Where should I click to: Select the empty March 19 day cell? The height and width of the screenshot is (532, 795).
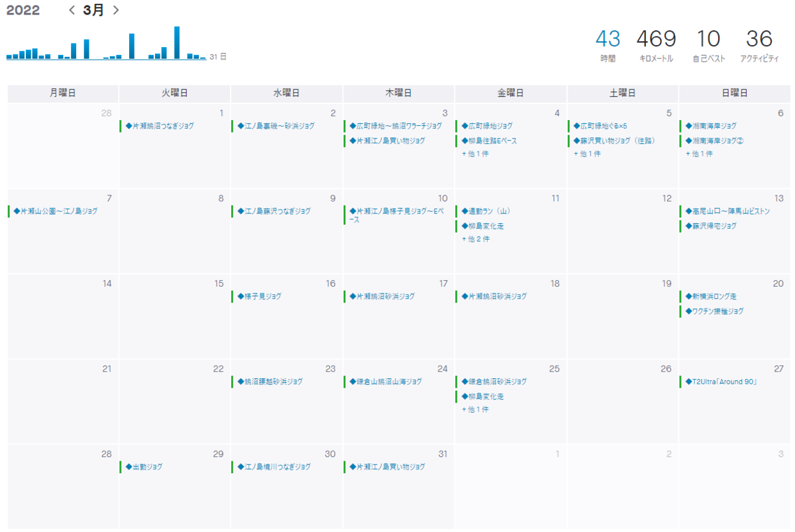(x=623, y=316)
